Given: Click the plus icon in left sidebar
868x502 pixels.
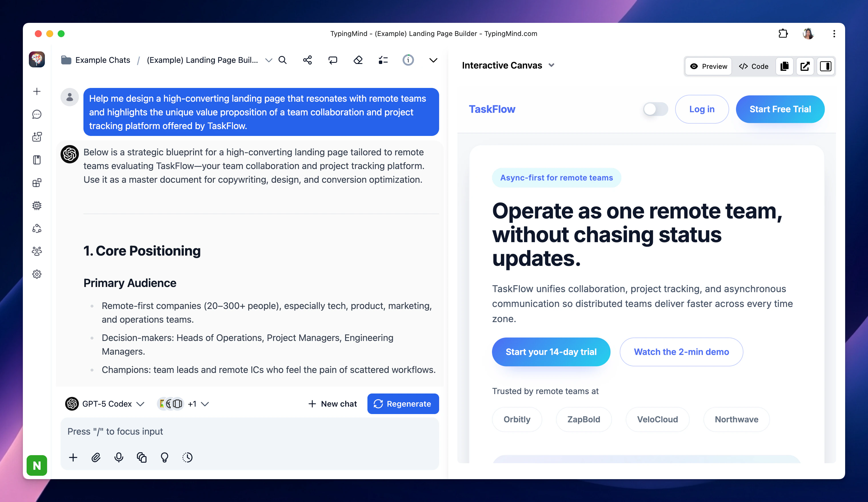Looking at the screenshot, I should click(x=37, y=91).
